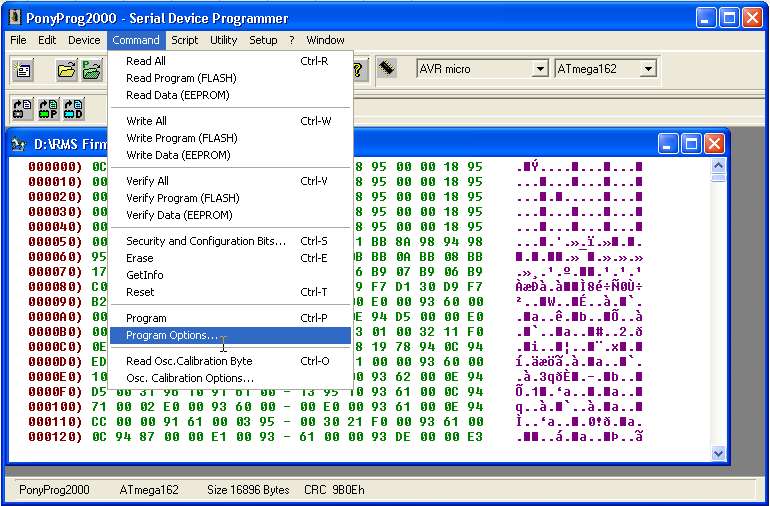Maximize the inner firmware document window
Screen dimensions: 770x506
coord(691,144)
